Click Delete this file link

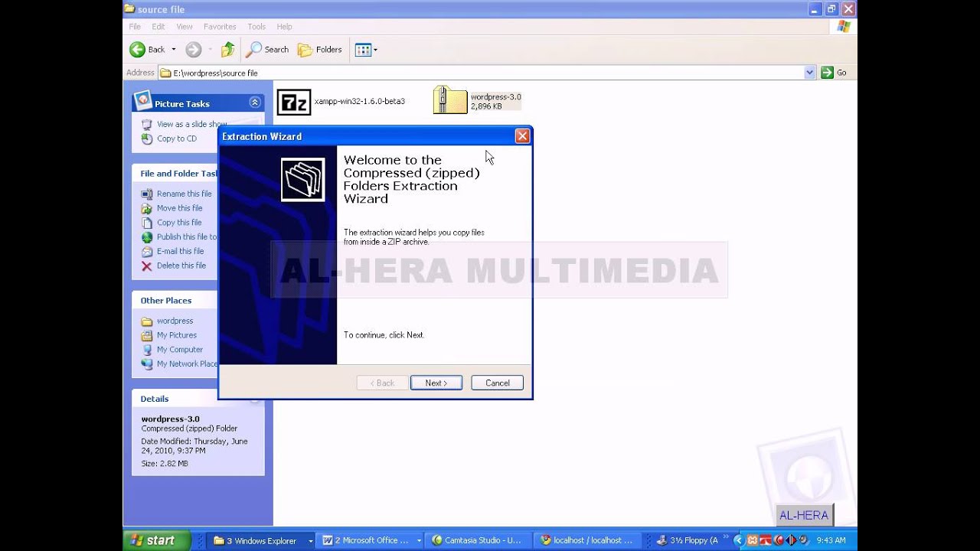click(x=181, y=266)
